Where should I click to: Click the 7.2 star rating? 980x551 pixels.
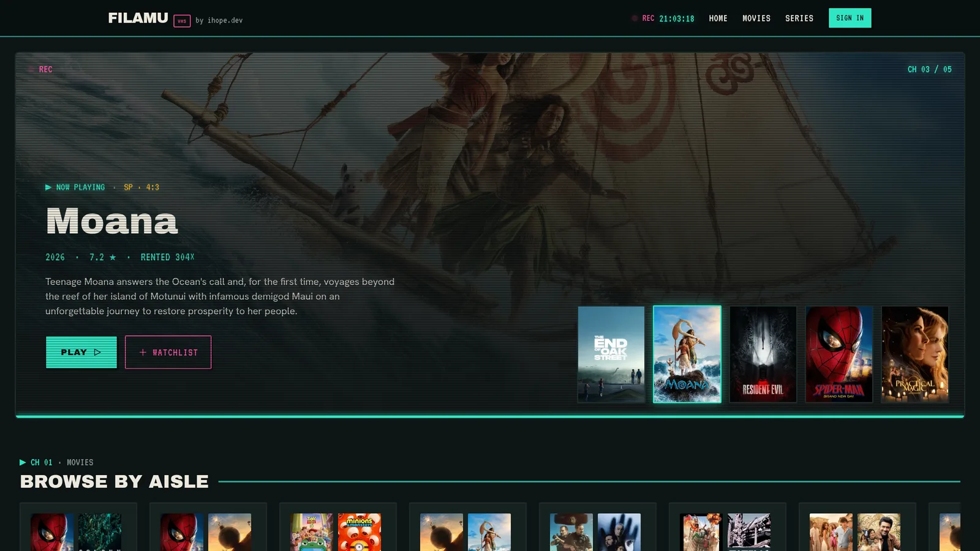[x=103, y=257]
